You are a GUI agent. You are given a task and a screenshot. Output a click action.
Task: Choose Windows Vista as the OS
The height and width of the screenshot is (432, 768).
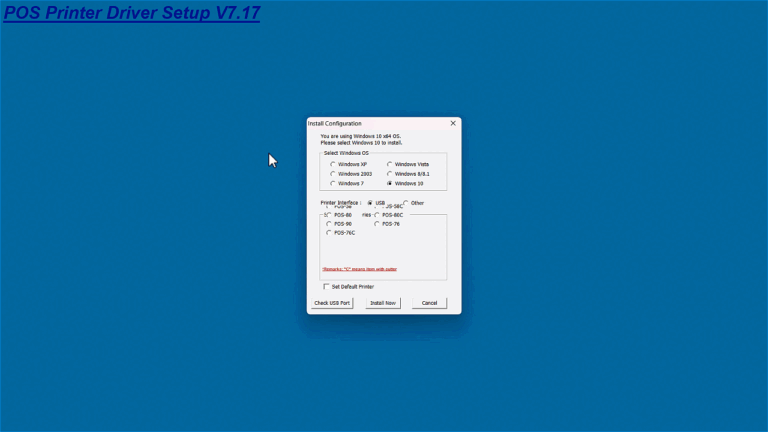[389, 164]
